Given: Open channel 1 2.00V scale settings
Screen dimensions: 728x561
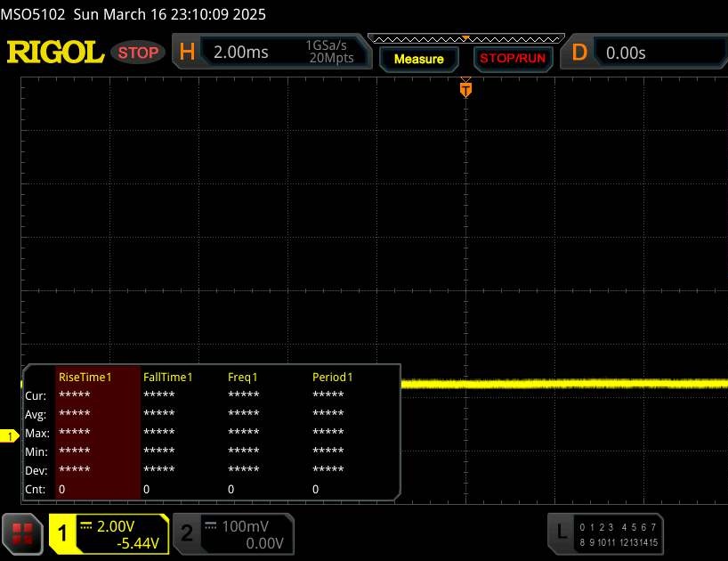Looking at the screenshot, I should click(115, 526).
